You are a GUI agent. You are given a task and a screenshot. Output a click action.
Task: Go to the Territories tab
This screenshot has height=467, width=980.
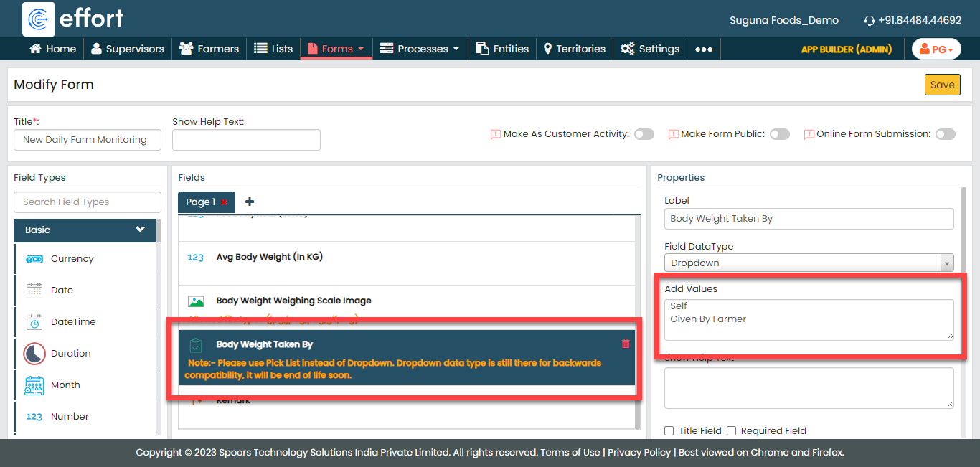click(574, 49)
